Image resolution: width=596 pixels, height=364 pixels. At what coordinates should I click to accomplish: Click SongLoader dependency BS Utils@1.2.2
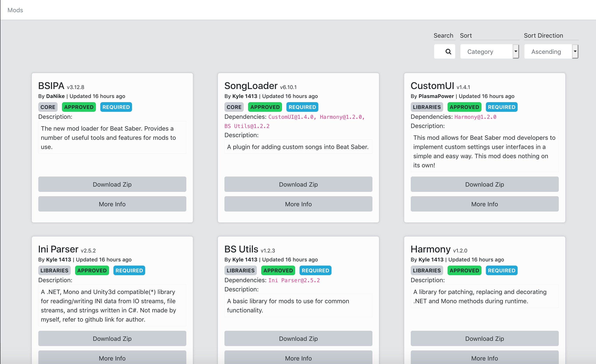tap(247, 126)
